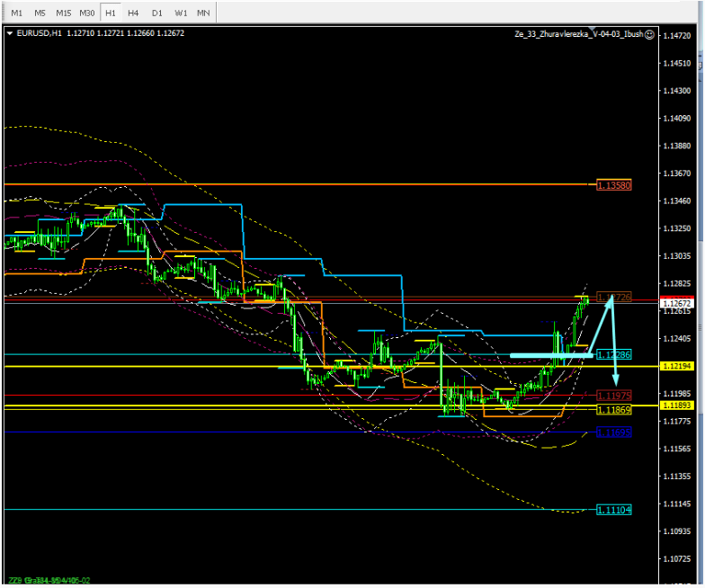Switch chart to M15 timeframe

click(63, 13)
